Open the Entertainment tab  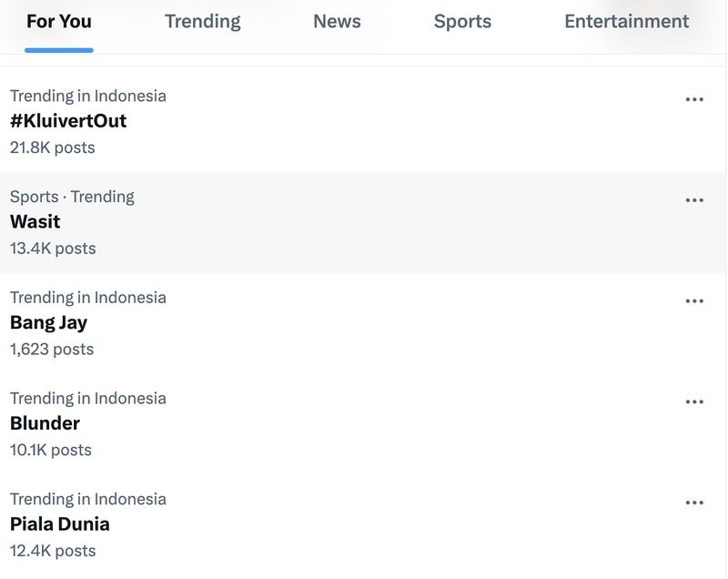[x=626, y=22]
